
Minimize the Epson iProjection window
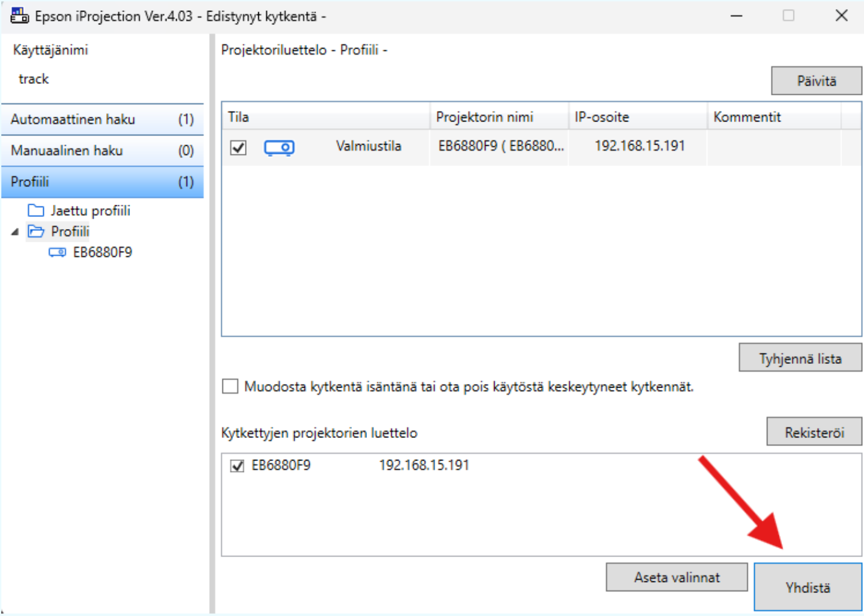pos(736,16)
